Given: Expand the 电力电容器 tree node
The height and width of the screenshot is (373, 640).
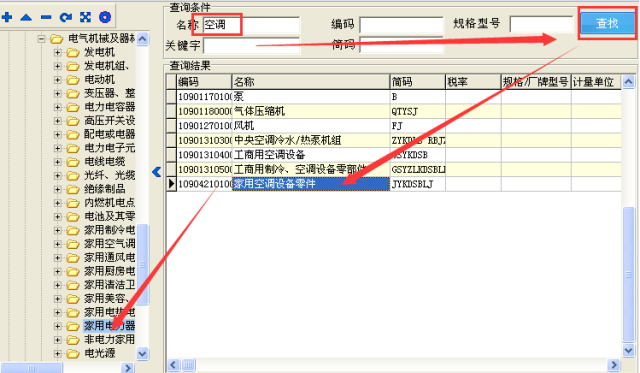Looking at the screenshot, I should click(58, 107).
